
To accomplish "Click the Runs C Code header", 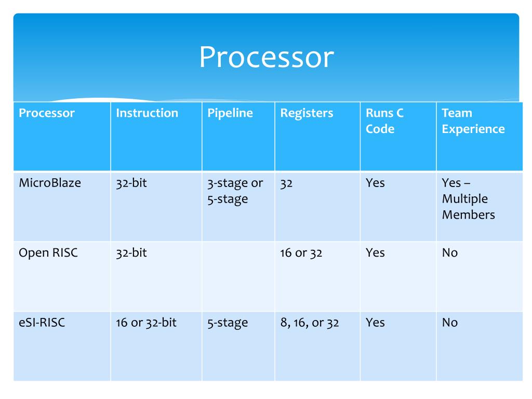I will (x=398, y=136).
